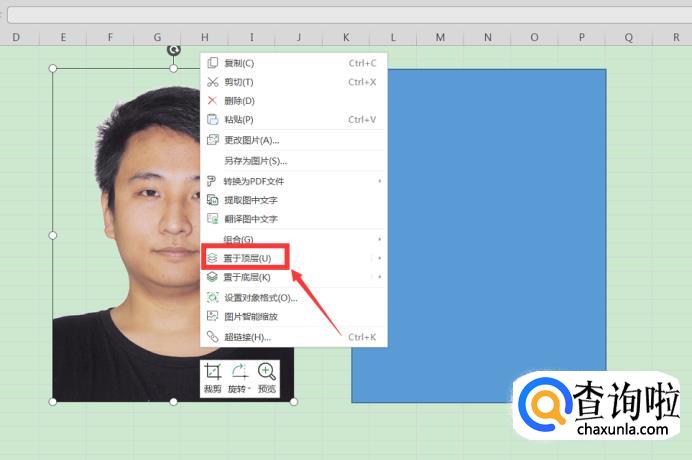Select 提取图中文字 option
The width and height of the screenshot is (692, 460).
point(293,200)
